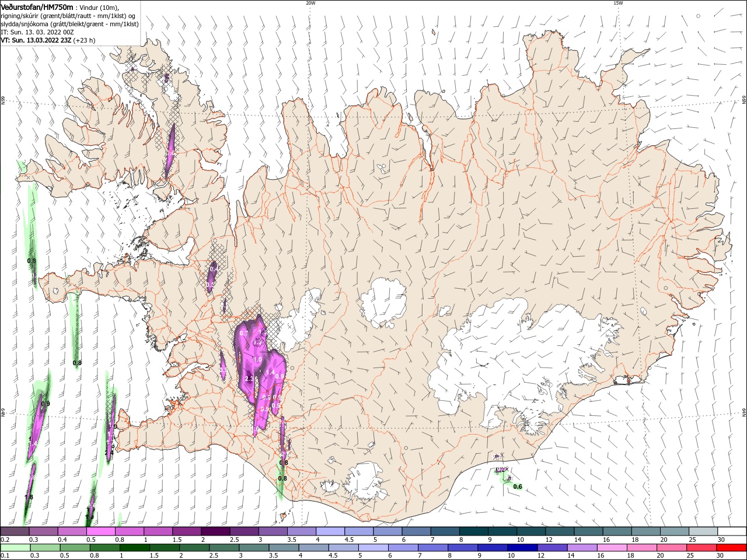Click the 1.0 value in the purple snow area
This screenshot has height=560, width=747.
(257, 360)
